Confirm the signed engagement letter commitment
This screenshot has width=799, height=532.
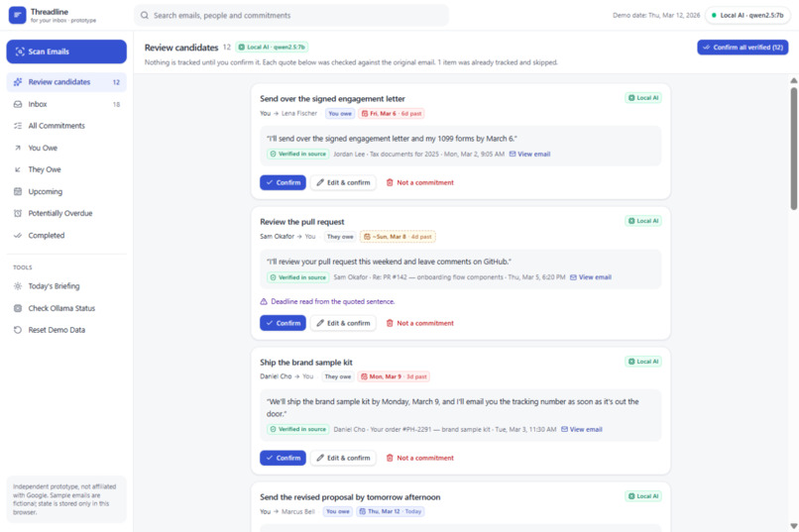click(283, 182)
